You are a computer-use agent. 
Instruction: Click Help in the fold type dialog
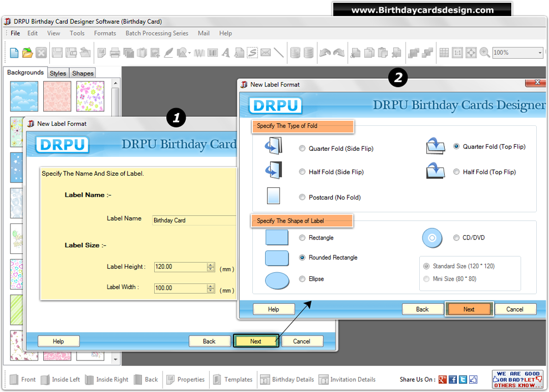click(x=274, y=309)
